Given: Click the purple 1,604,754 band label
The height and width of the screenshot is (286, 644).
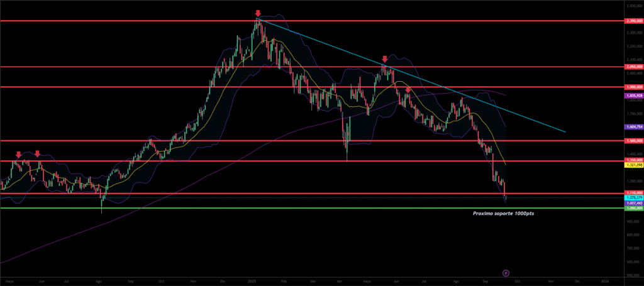Looking at the screenshot, I should 633,126.
